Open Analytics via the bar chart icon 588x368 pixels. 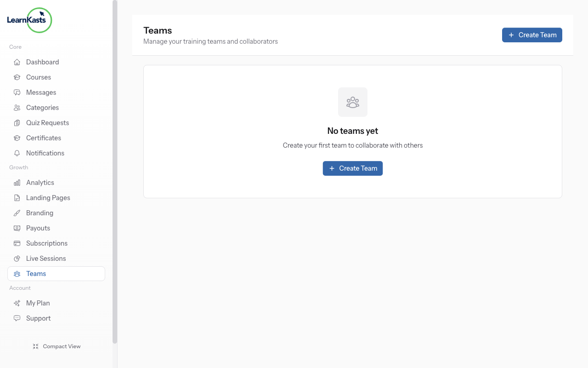(17, 182)
